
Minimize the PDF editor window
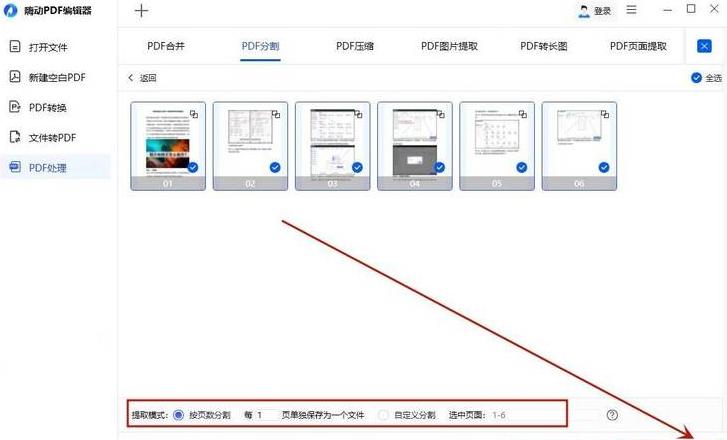pyautogui.click(x=668, y=10)
